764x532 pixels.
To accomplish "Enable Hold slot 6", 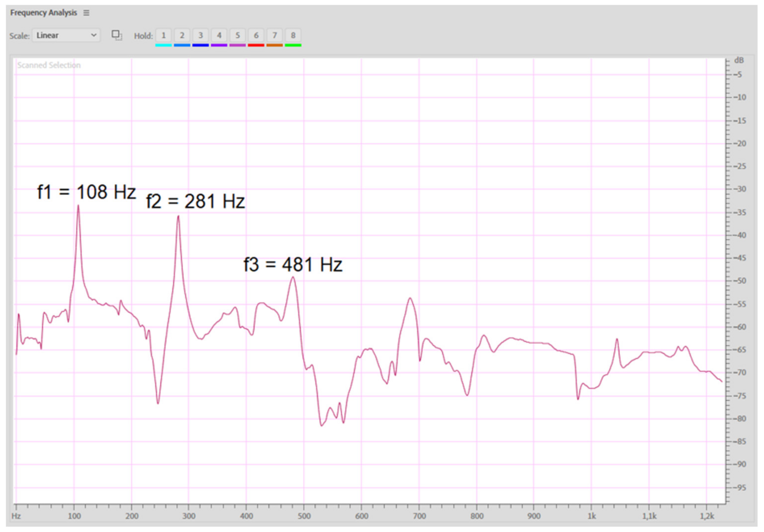I will point(256,35).
